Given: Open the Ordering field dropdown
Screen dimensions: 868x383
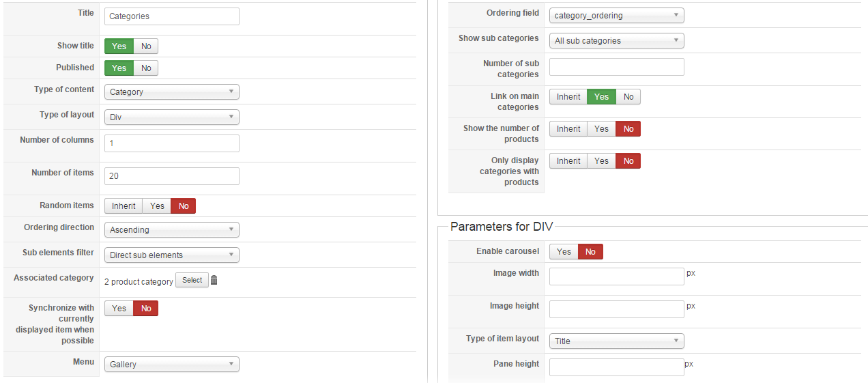Looking at the screenshot, I should pyautogui.click(x=616, y=16).
